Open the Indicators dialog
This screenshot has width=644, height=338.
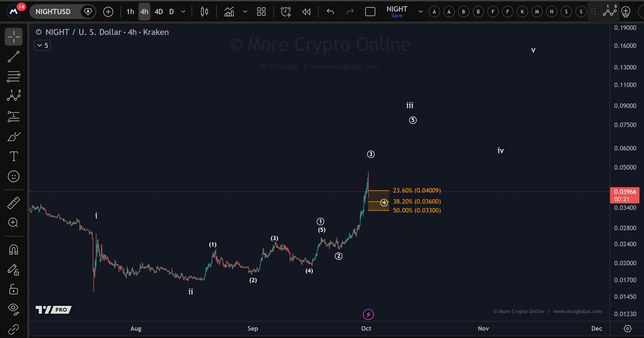point(229,11)
